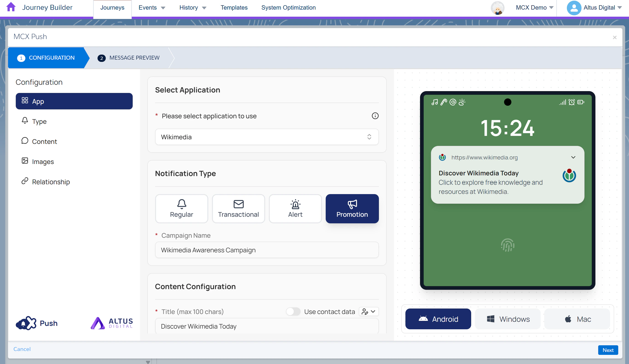Screen dimensions: 629x364
Task: Click the key icon in phone status bar
Action: point(444,102)
